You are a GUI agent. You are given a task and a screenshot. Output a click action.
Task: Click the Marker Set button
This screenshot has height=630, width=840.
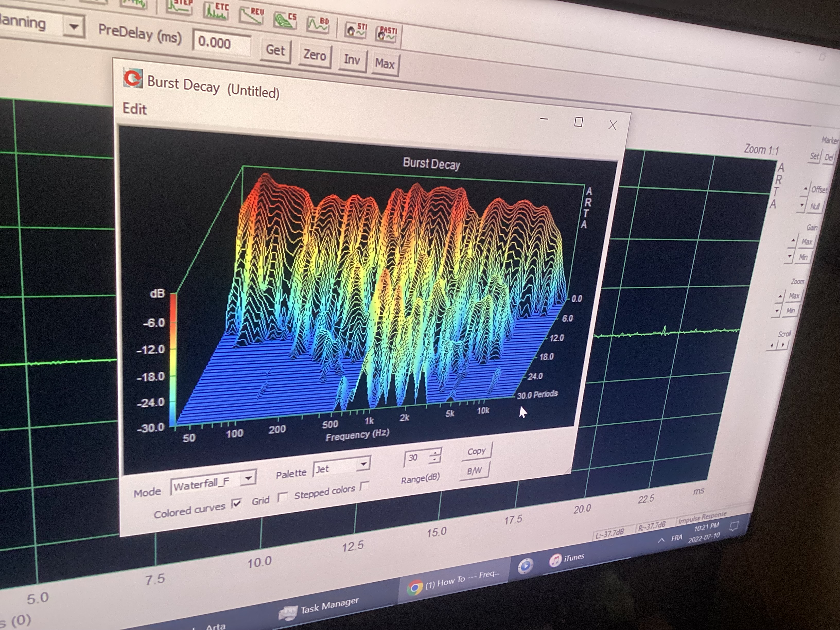[814, 156]
